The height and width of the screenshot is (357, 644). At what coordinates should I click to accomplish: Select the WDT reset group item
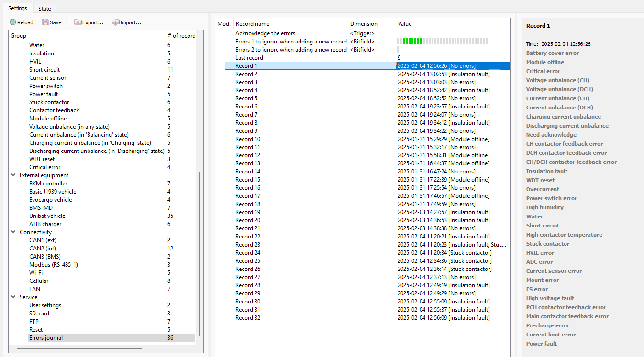pos(42,159)
